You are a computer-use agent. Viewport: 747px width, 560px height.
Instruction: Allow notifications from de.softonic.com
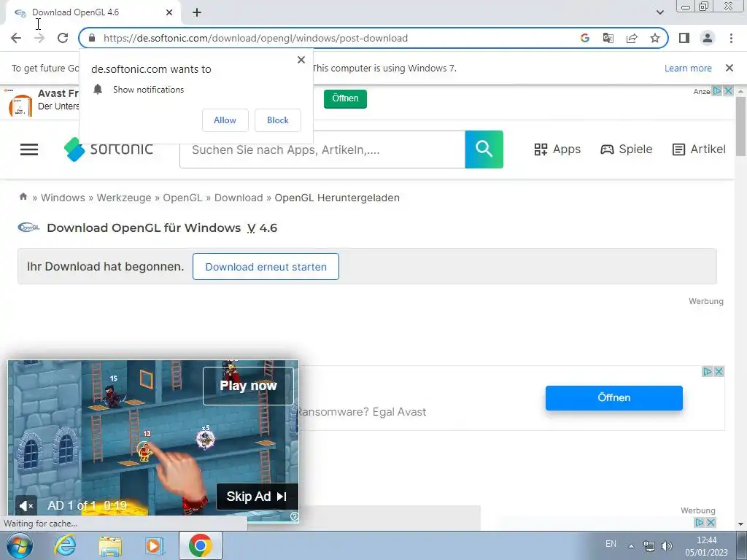coord(225,120)
